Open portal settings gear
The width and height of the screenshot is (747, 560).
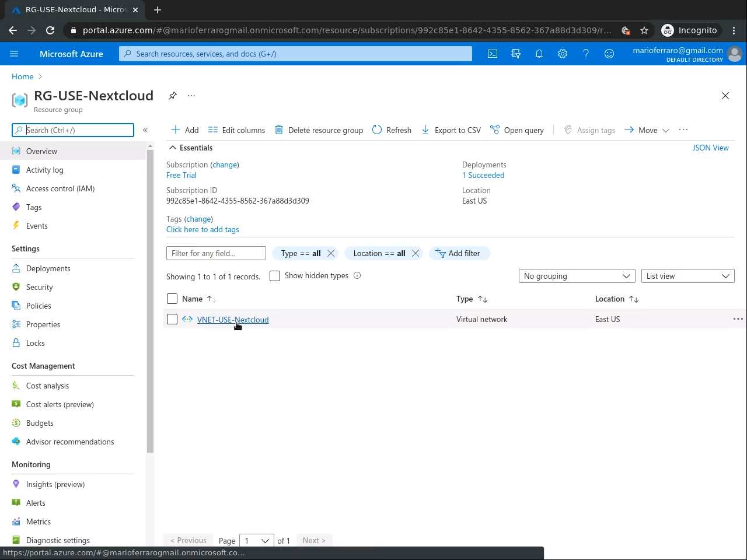click(x=563, y=54)
